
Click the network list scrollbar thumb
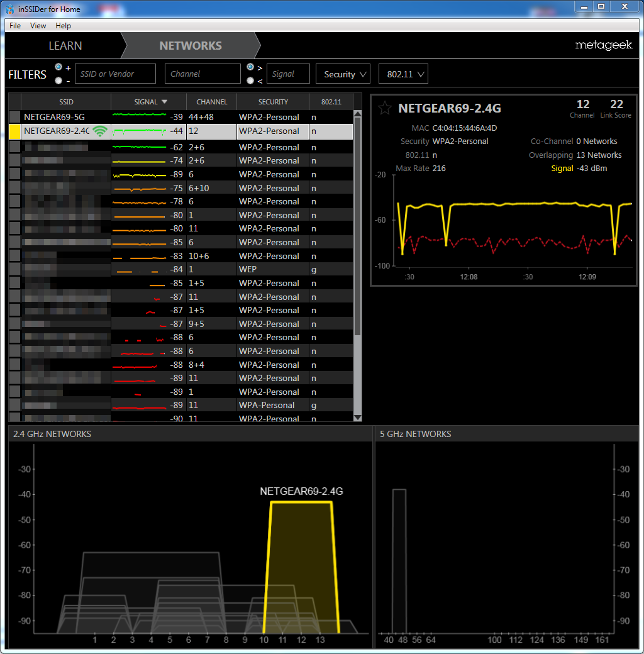click(357, 226)
